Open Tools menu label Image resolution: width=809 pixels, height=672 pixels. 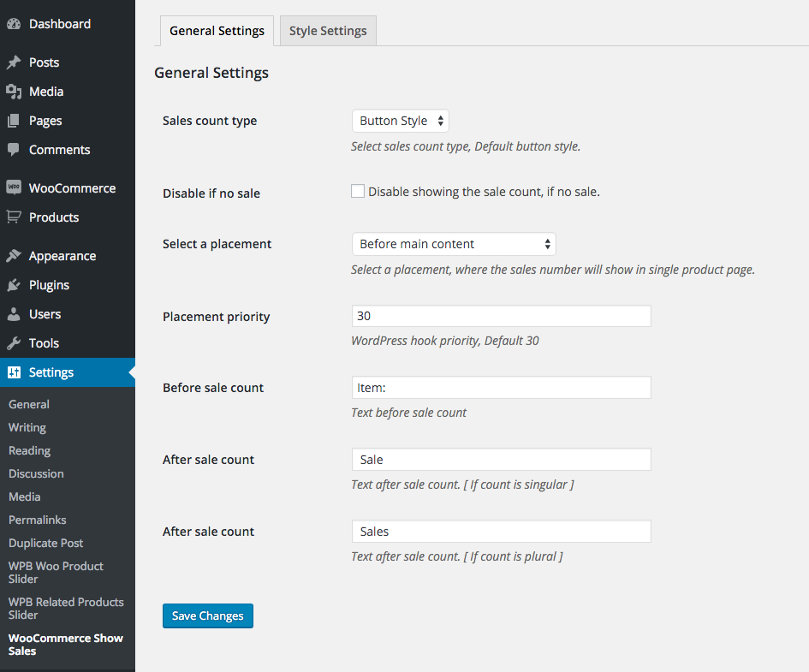click(x=44, y=343)
